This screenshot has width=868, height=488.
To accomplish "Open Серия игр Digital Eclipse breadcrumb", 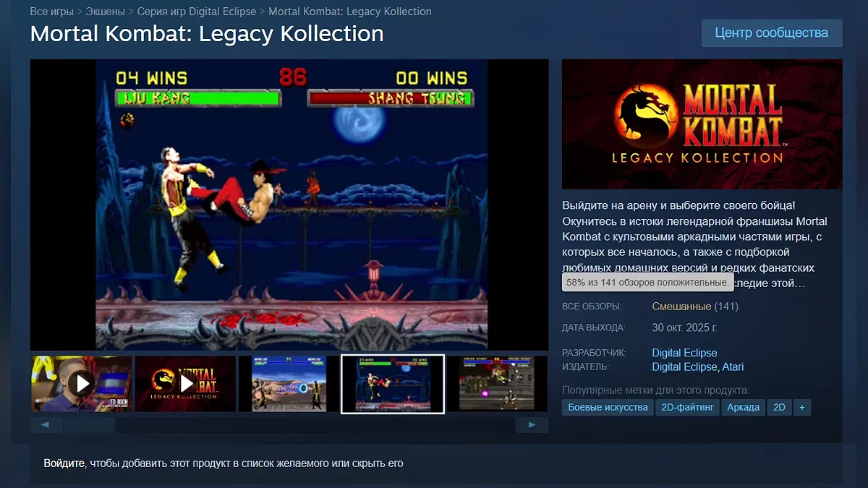I will click(x=195, y=12).
